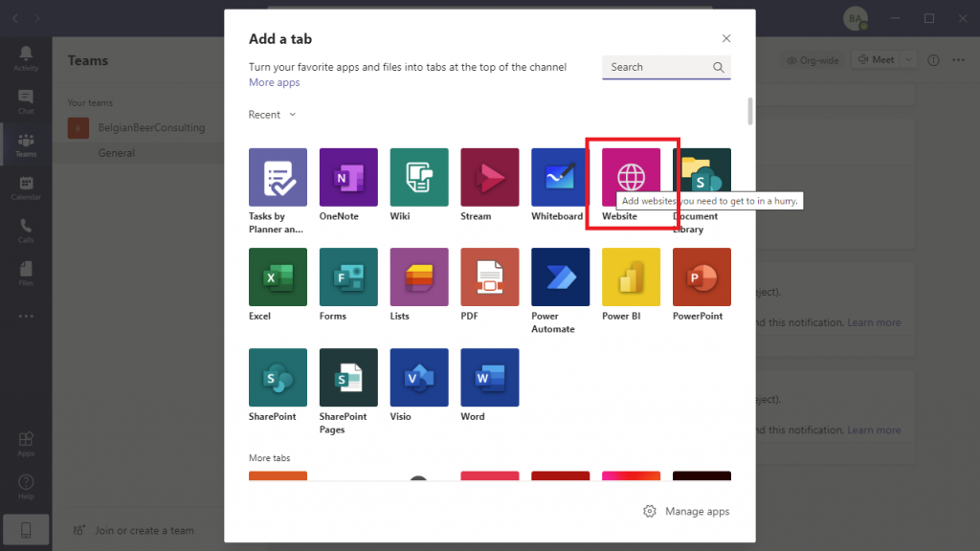Go to the Calendar view
980x551 pixels.
[x=26, y=188]
